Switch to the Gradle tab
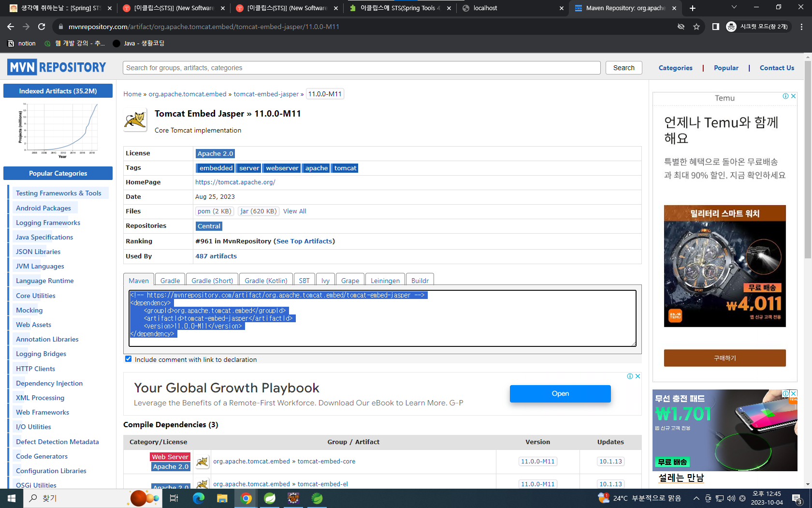 (170, 280)
